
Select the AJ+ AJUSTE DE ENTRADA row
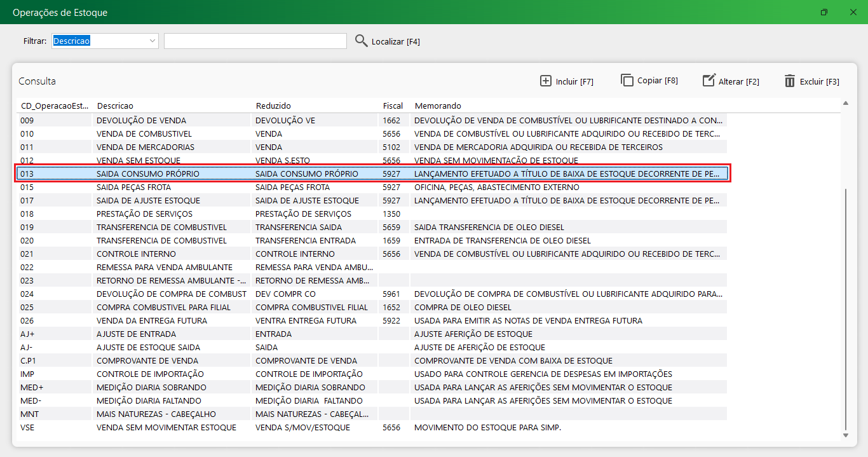tap(136, 334)
